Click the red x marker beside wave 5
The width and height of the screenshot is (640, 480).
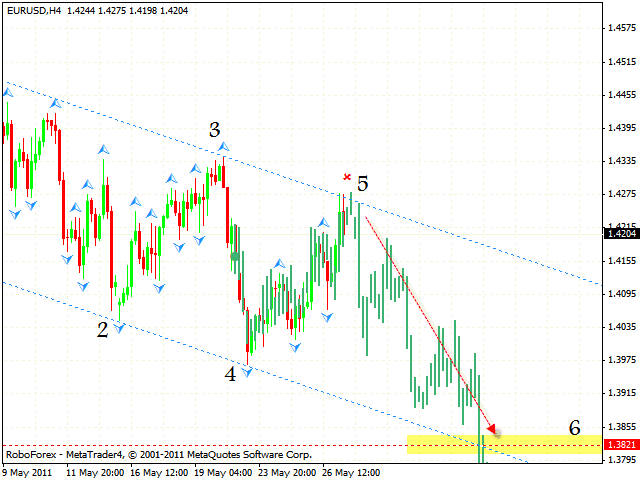pos(347,177)
